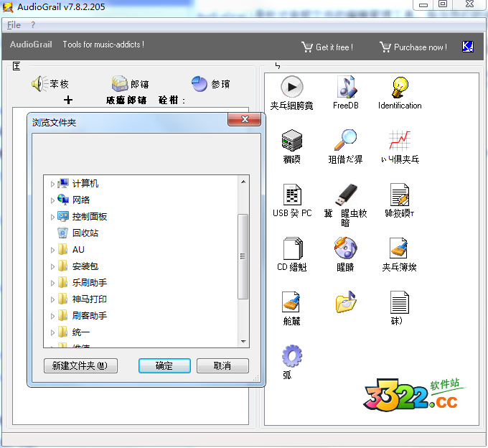The image size is (488, 448).
Task: Expand the 神马打印 folder node
Action: coord(52,299)
